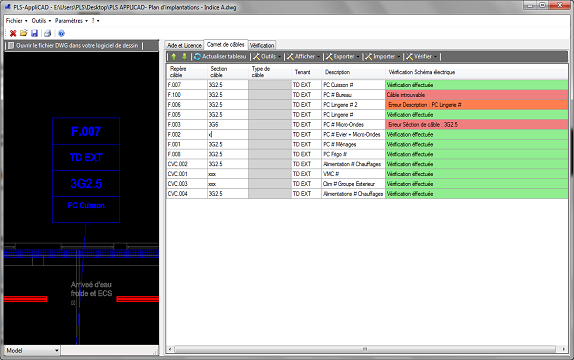This screenshot has height=360, width=574.
Task: Sort by Description column header
Action: [353, 72]
